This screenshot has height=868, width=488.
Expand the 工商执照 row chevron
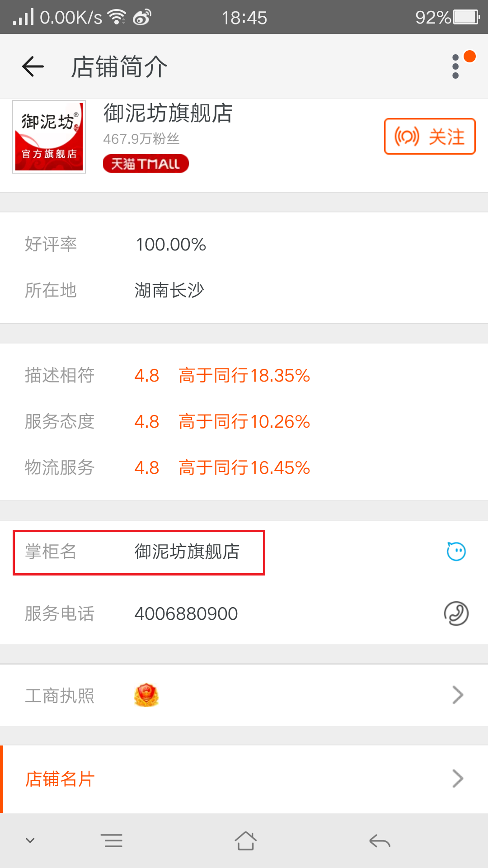click(458, 695)
